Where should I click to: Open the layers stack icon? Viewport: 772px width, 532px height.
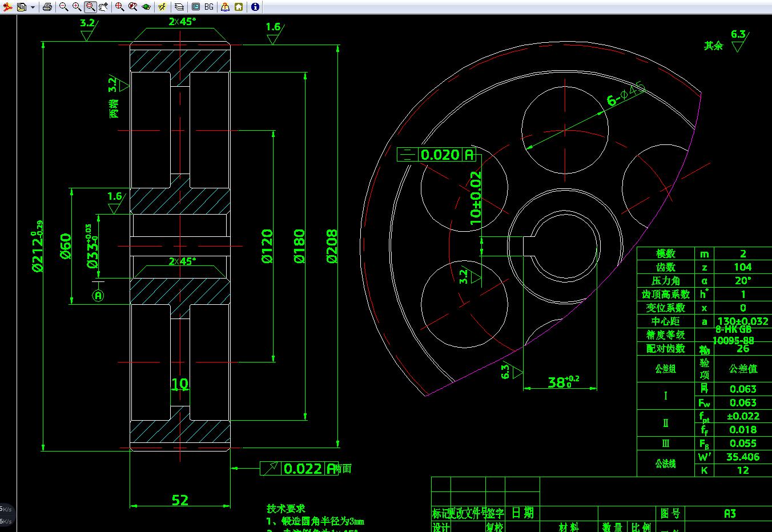[x=179, y=7]
